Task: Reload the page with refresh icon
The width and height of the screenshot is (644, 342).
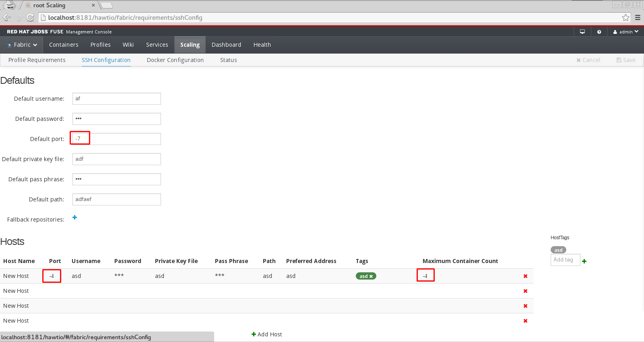Action: 30,17
